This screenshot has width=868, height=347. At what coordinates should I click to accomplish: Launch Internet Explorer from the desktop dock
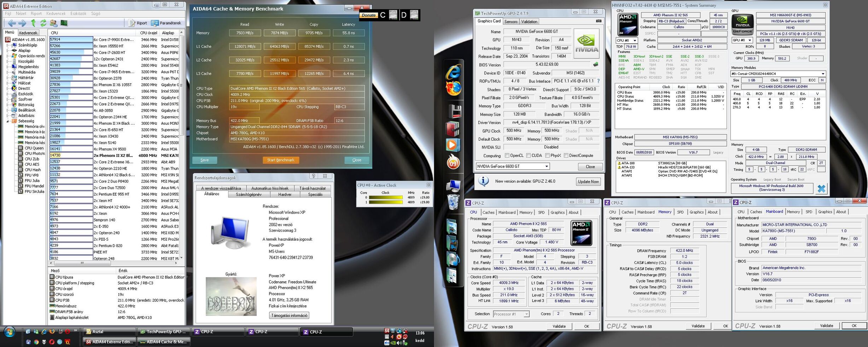453,72
